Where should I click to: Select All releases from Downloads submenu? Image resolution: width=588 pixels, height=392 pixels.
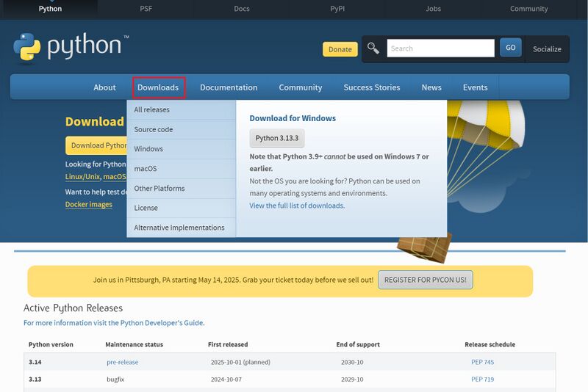(x=151, y=110)
